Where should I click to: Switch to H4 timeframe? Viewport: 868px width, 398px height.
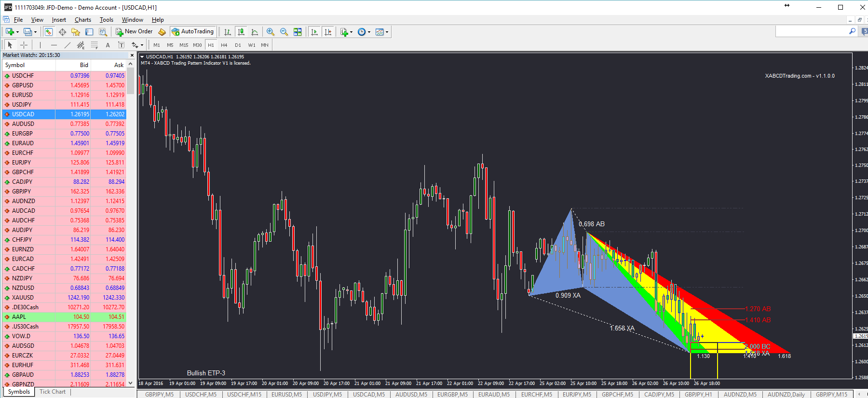coord(224,45)
